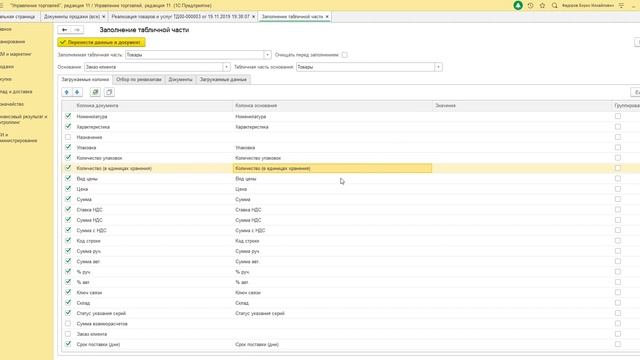Enable grouping checkbox for 'Цена' row
640x360 pixels.
coord(618,189)
